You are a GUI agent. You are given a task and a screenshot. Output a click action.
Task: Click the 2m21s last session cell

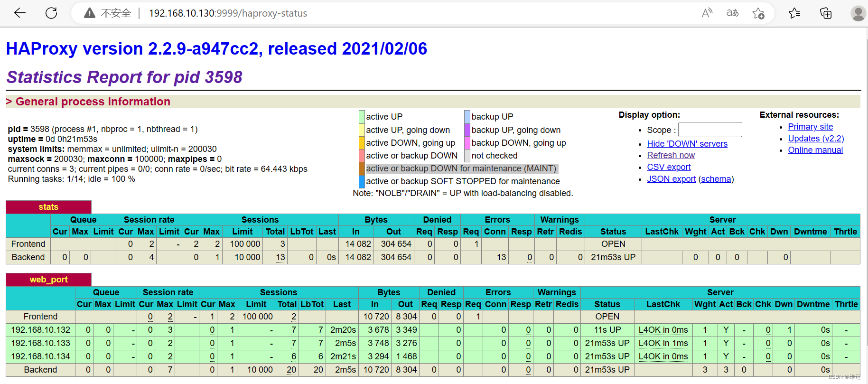tap(343, 356)
